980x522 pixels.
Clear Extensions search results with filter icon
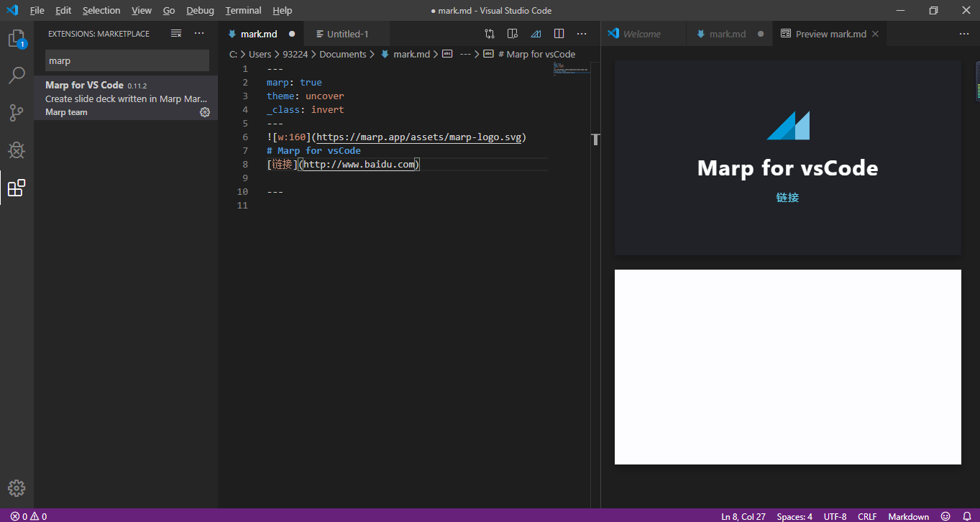[175, 33]
